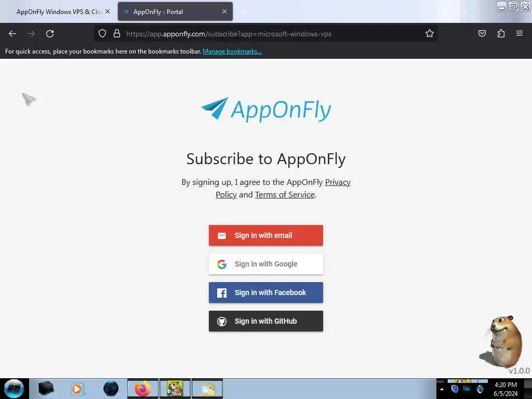This screenshot has height=399, width=532.
Task: Switch to Firefox in the taskbar
Action: point(142,389)
